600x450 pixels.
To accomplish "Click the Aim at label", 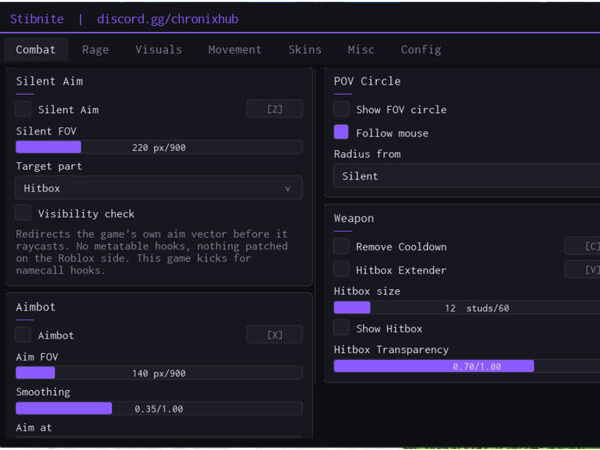I will [x=34, y=427].
